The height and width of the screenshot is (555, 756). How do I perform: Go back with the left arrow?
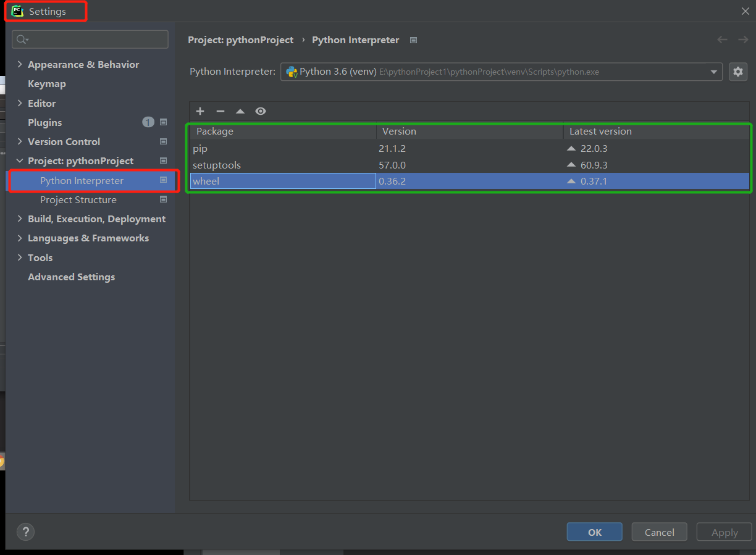click(722, 40)
